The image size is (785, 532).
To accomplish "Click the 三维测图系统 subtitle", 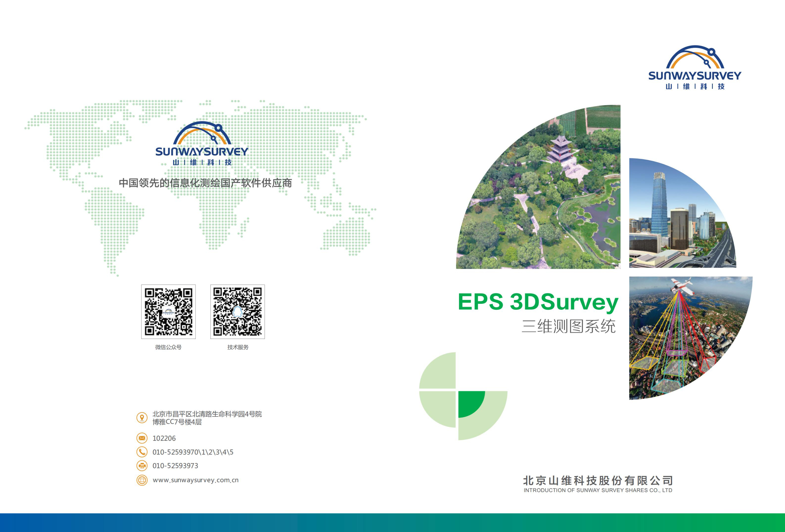I will click(x=569, y=327).
